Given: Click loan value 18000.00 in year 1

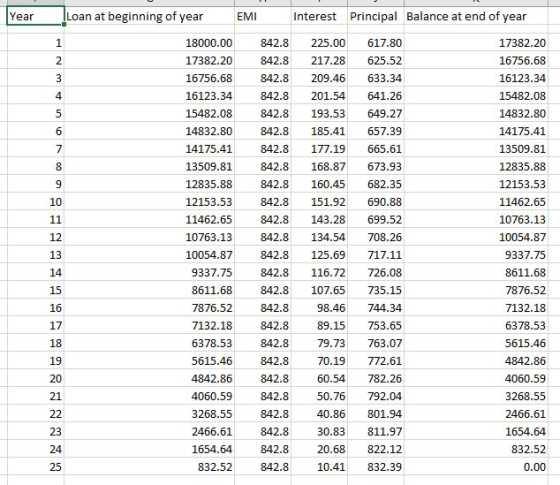Looking at the screenshot, I should (149, 43).
